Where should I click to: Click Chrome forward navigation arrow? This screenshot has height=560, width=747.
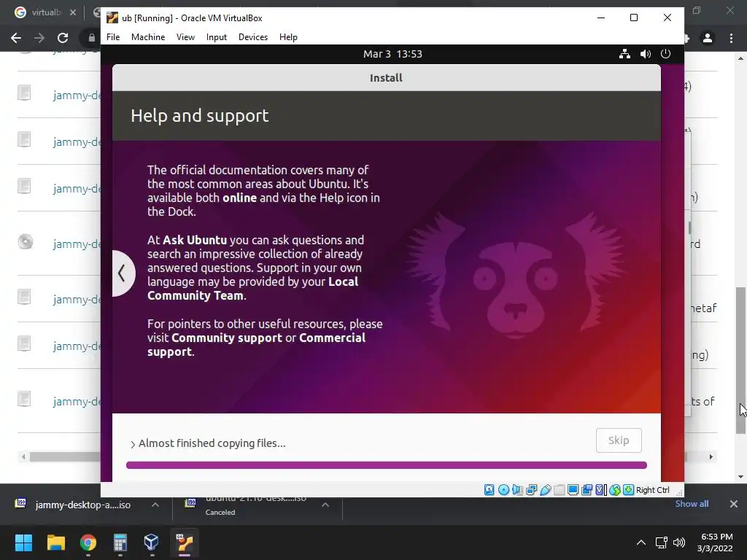click(39, 38)
